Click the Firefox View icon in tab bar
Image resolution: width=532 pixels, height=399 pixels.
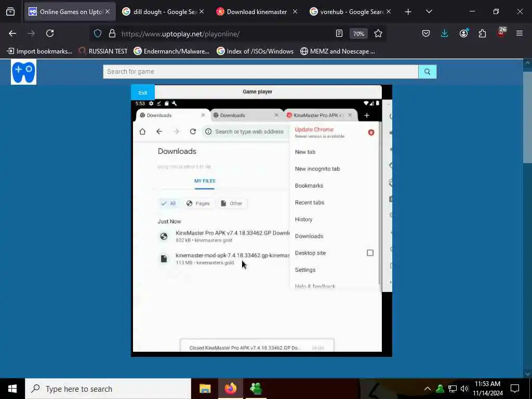pyautogui.click(x=10, y=12)
